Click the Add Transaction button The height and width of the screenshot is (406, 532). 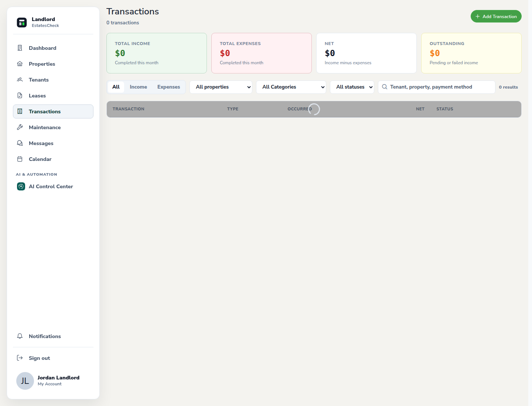(x=496, y=16)
